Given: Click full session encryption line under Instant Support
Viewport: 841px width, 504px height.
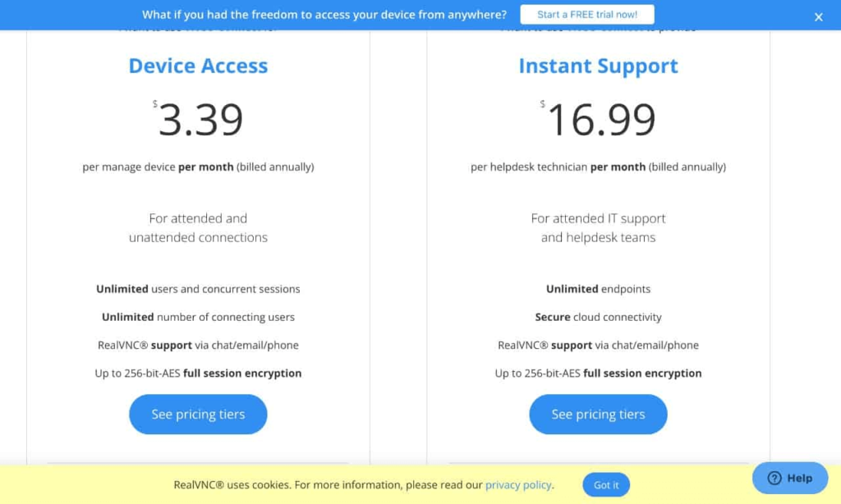Looking at the screenshot, I should [598, 373].
